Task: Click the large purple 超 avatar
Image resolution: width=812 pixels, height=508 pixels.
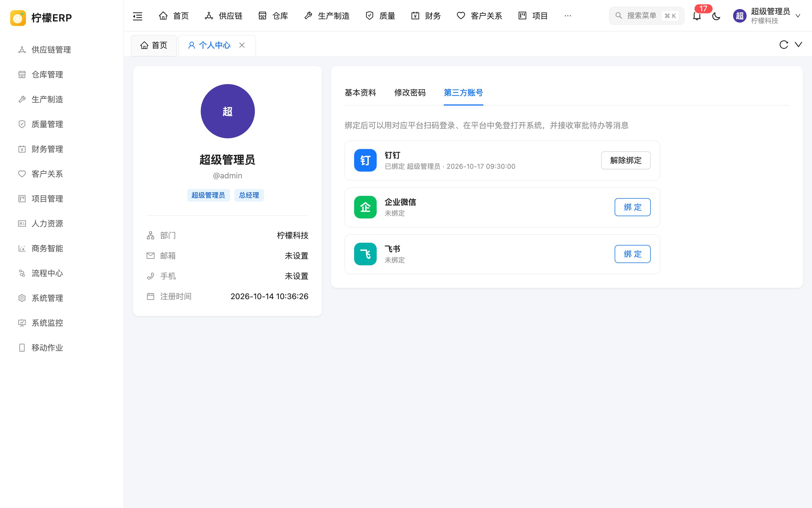Action: tap(228, 111)
